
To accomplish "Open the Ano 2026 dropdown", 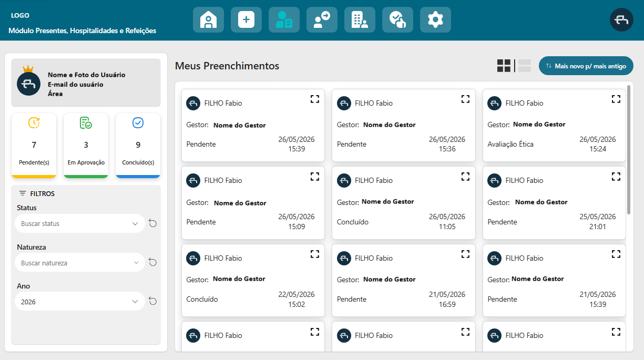I will tap(80, 302).
